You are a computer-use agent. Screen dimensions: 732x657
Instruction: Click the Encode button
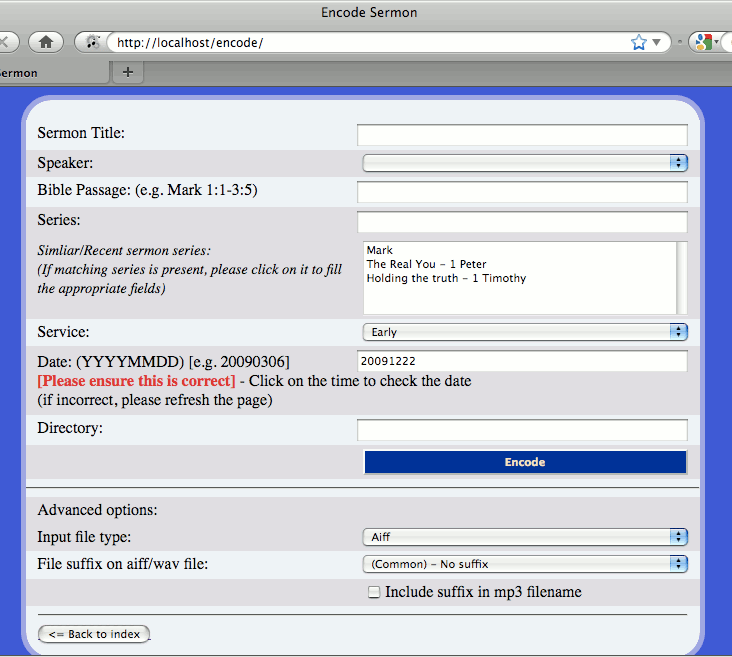525,462
